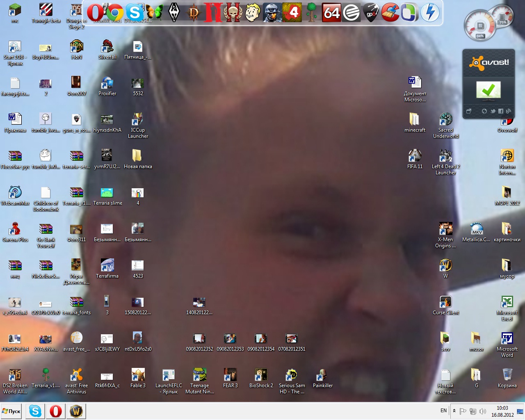Launch Google Chrome from the top dock
The image size is (525, 420).
click(115, 13)
